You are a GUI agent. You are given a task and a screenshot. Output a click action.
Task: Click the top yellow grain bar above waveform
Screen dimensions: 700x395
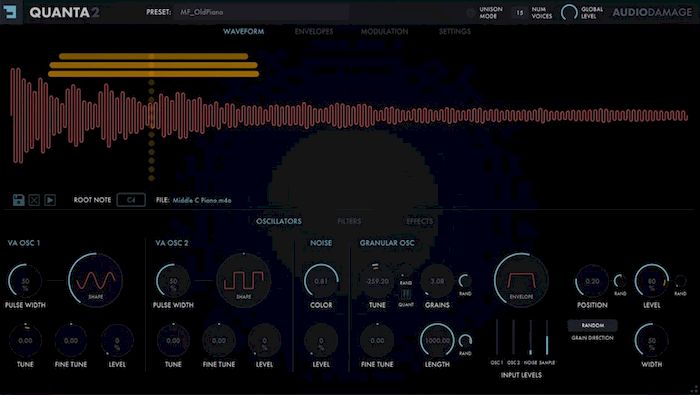(154, 56)
